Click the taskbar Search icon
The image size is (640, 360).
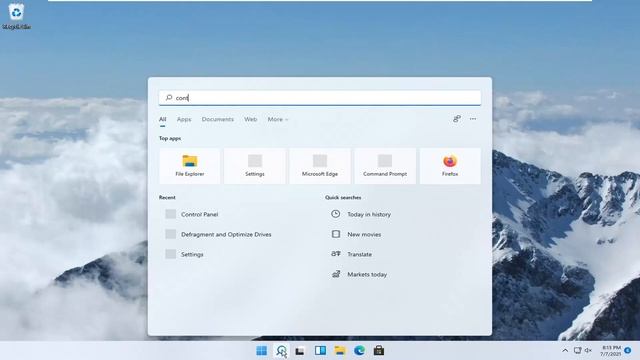click(x=281, y=351)
